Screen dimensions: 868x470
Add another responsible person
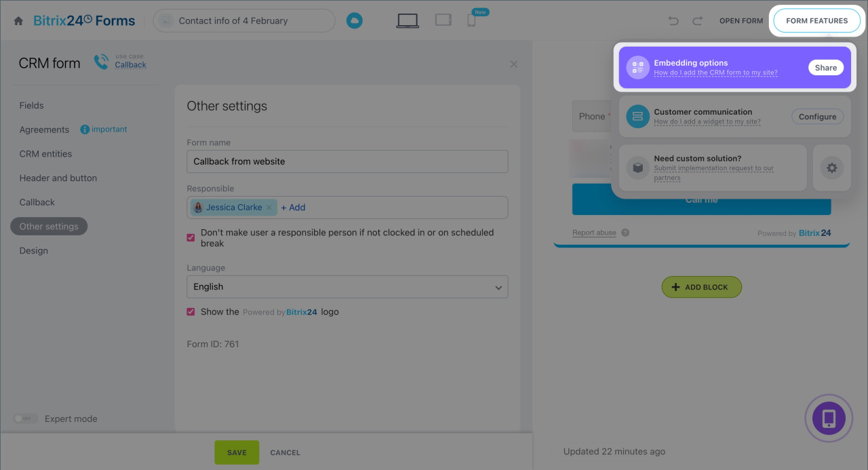pyautogui.click(x=293, y=208)
